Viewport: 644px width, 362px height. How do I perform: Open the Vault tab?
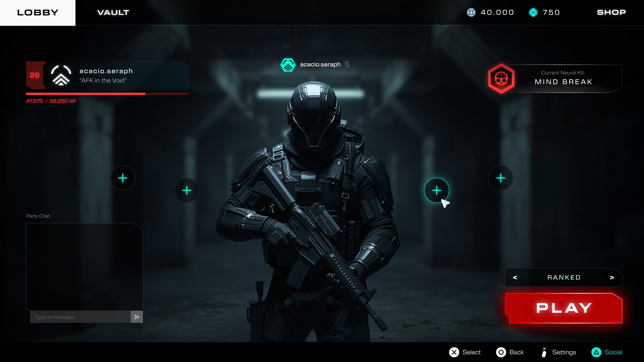pos(113,13)
